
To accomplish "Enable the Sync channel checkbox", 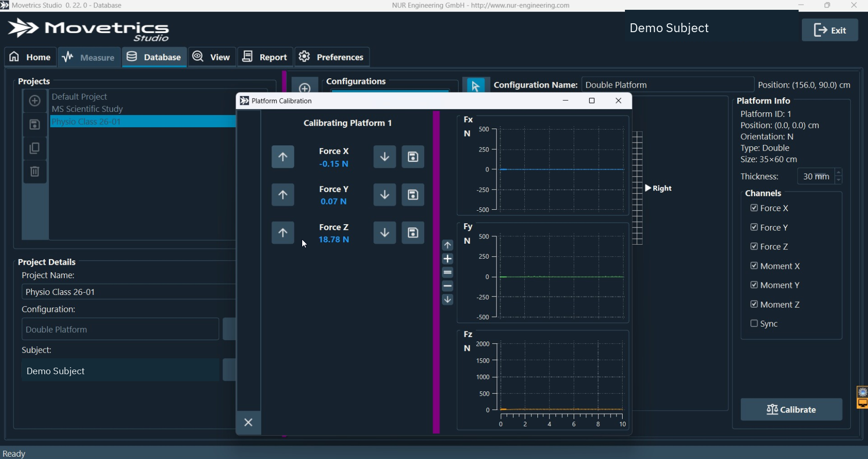I will point(754,323).
